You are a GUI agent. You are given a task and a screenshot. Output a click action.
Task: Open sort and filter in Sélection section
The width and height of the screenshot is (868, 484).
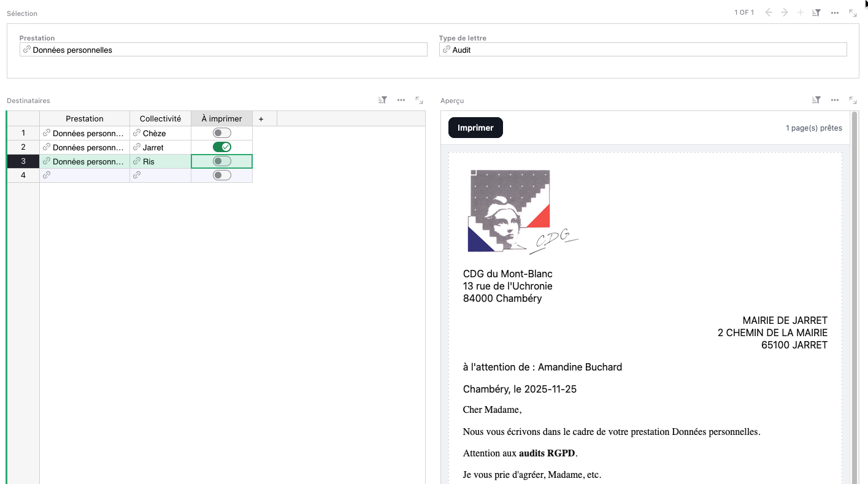[x=816, y=13]
